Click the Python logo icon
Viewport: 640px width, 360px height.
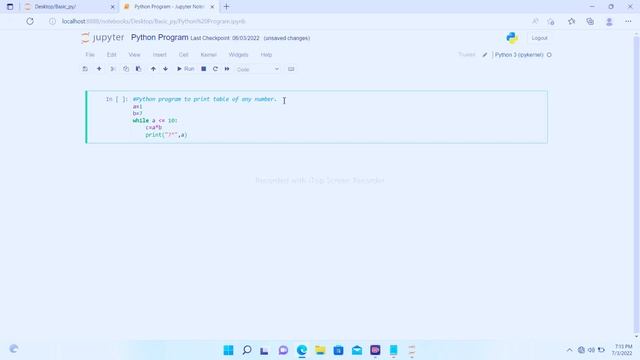tap(512, 38)
